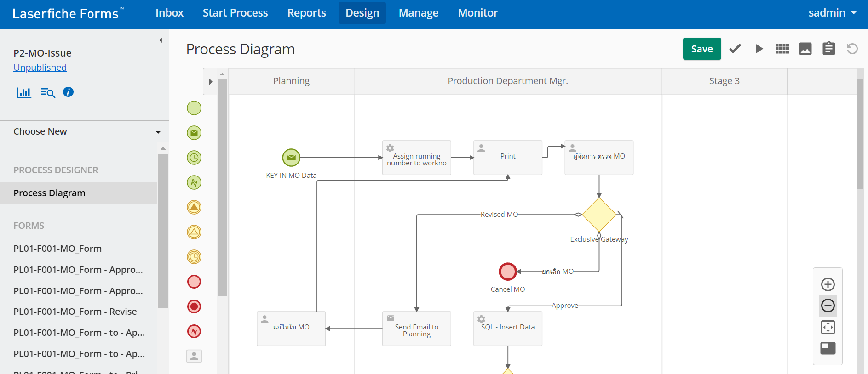This screenshot has width=868, height=374.
Task: Click the Production Department Mgr. lane header
Action: [x=508, y=81]
